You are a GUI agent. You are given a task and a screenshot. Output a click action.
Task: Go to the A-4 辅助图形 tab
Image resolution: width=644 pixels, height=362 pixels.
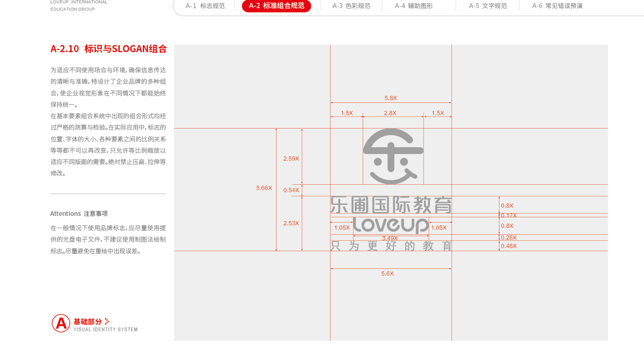coord(413,6)
